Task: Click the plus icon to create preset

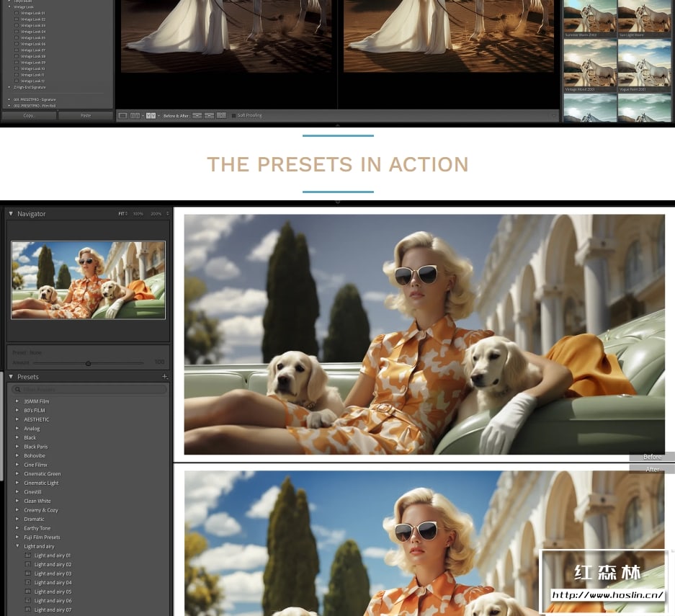Action: click(x=164, y=377)
